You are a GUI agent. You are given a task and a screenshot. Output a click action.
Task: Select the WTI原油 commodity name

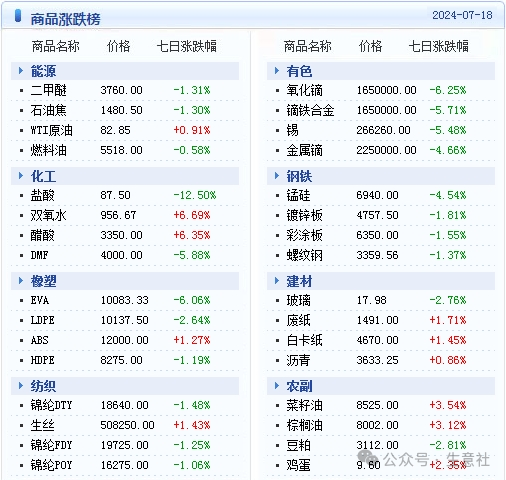52,130
